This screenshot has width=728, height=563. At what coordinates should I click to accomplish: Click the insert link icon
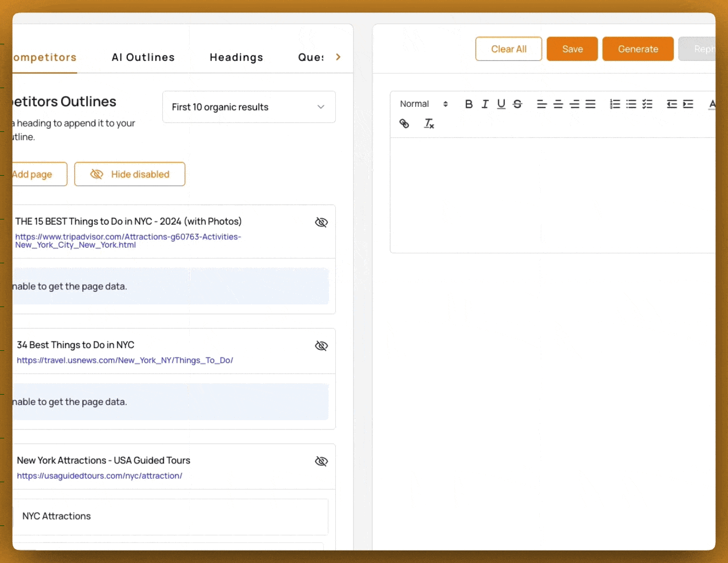pyautogui.click(x=404, y=124)
